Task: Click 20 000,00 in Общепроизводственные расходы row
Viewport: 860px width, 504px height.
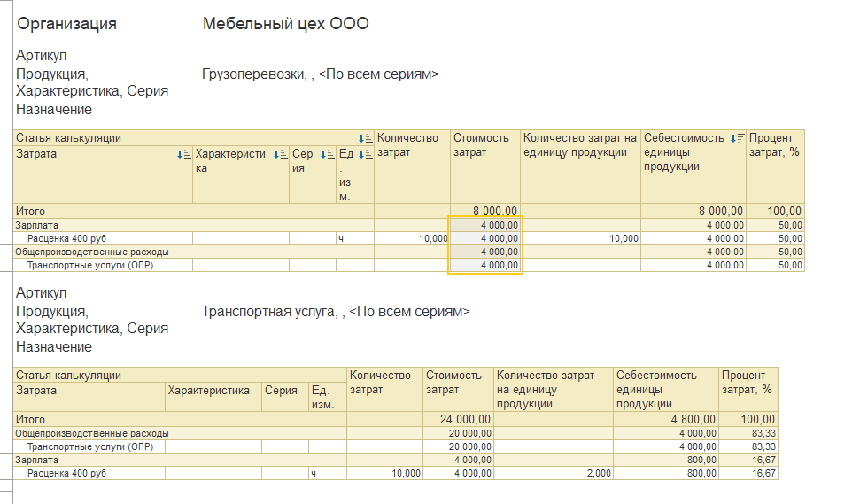Action: pyautogui.click(x=470, y=433)
